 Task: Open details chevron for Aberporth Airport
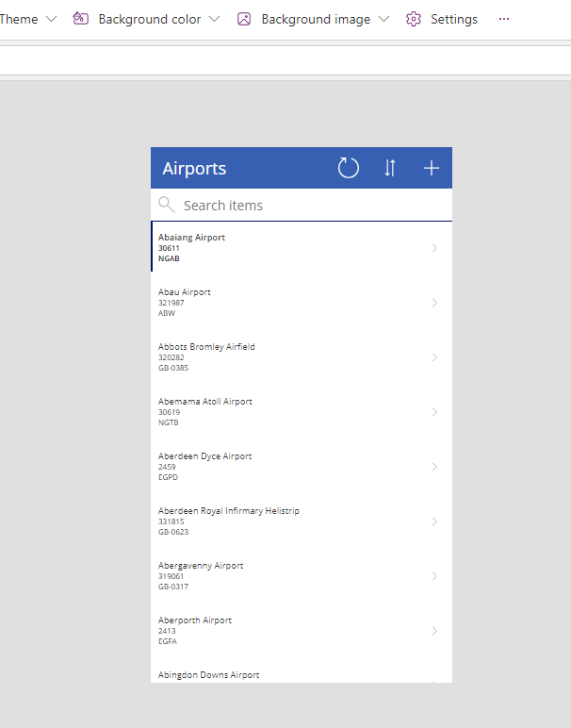click(x=434, y=631)
